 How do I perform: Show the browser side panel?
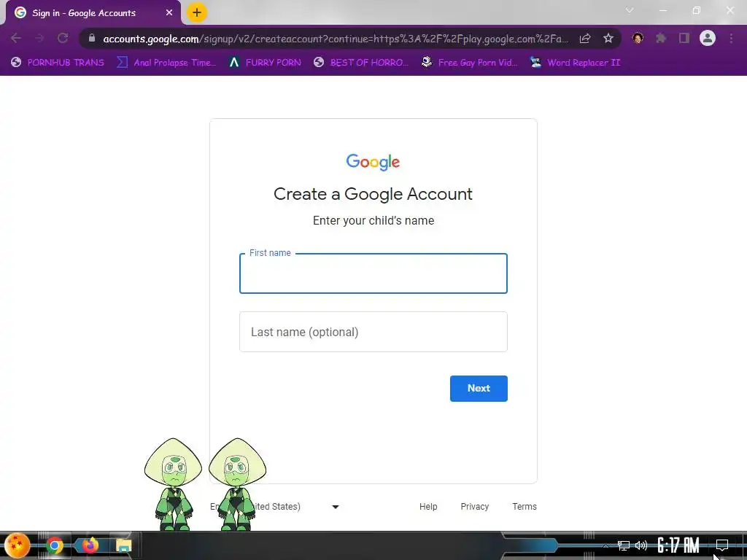click(684, 38)
